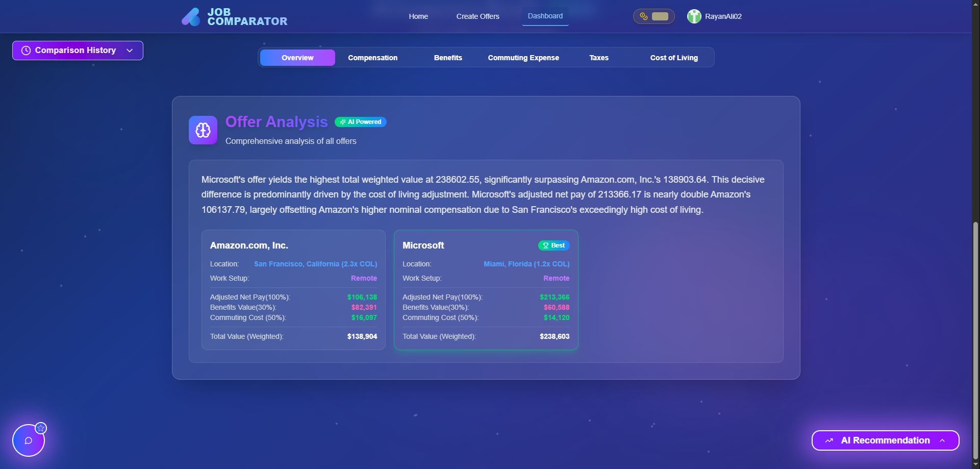The image size is (980, 469).
Task: Click Microsoft's total value $238,603
Action: (555, 336)
